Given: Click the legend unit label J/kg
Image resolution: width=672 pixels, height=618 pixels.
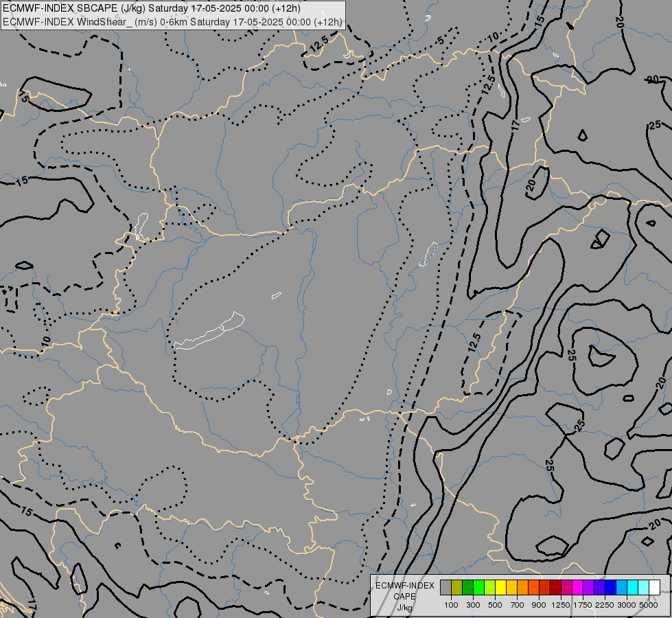Looking at the screenshot, I should (x=404, y=608).
